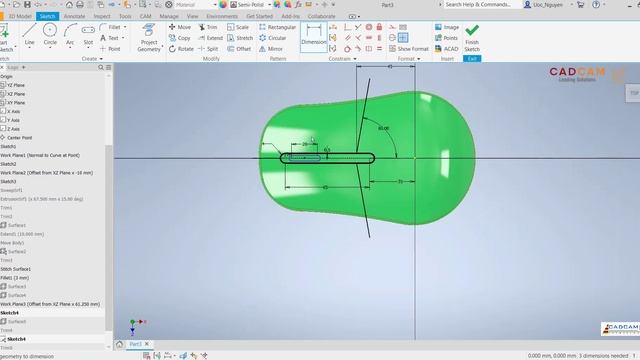Choose the Mirror pattern tool

tap(271, 49)
